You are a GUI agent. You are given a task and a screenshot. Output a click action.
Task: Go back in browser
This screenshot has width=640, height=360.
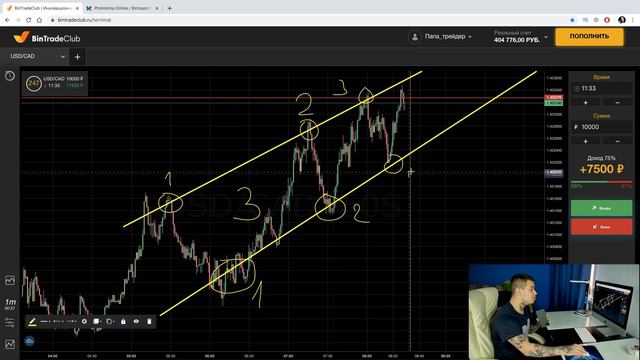coord(7,20)
